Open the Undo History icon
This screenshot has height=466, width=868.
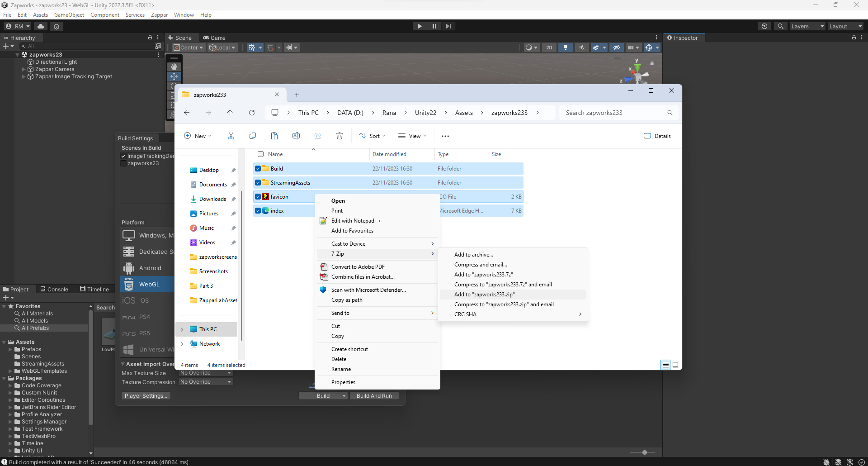[x=764, y=26]
